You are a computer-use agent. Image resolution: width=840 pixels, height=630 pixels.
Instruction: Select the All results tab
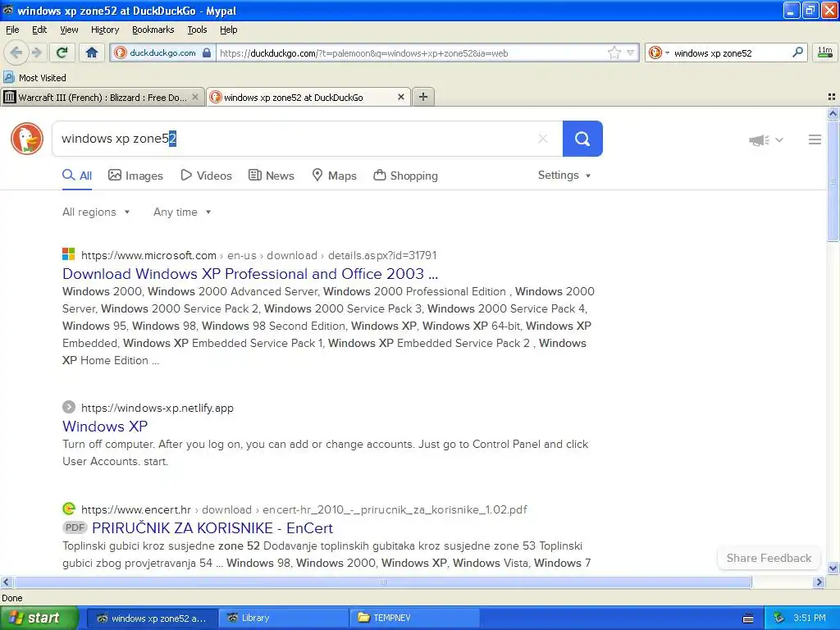[77, 176]
